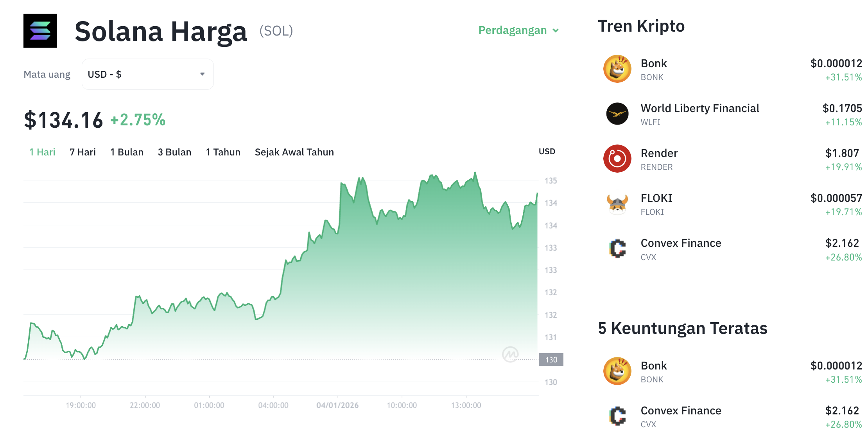Viewport: 868px width, 439px height.
Task: Select the Bonk coin icon under Tren Kripto
Action: coord(617,68)
